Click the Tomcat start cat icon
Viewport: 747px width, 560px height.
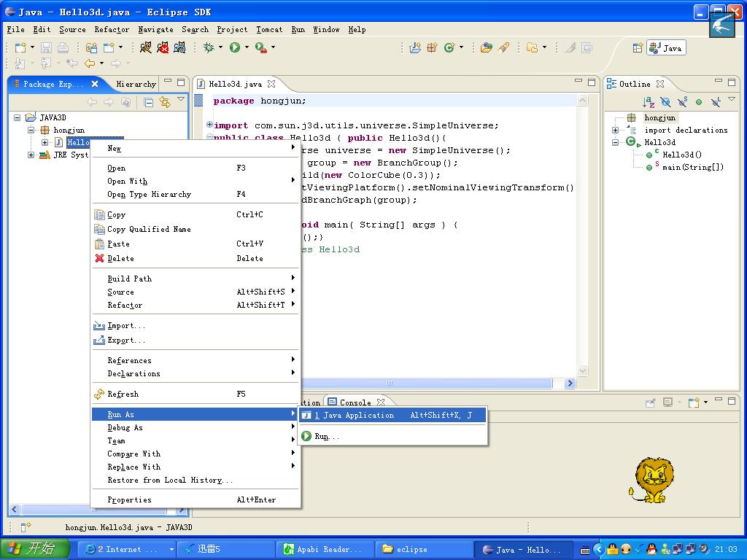point(146,47)
